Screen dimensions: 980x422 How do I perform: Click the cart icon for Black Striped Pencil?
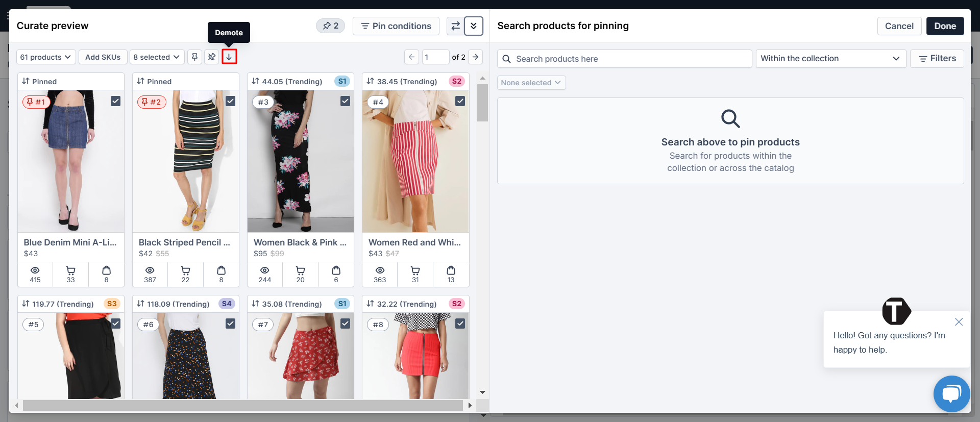pos(185,270)
